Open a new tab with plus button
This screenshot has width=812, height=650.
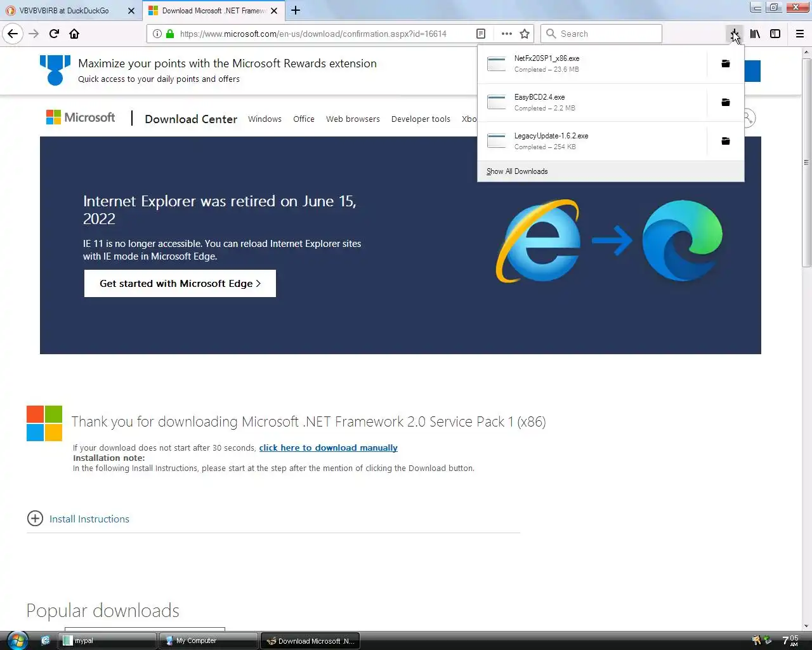296,11
